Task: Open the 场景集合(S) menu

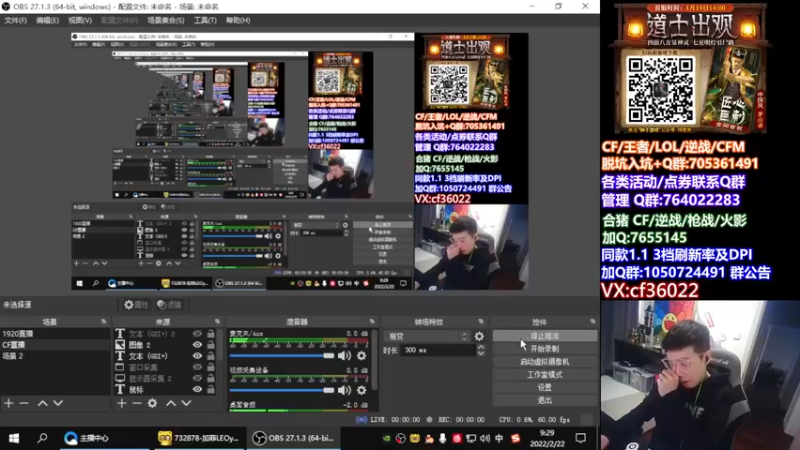Action: [x=166, y=20]
